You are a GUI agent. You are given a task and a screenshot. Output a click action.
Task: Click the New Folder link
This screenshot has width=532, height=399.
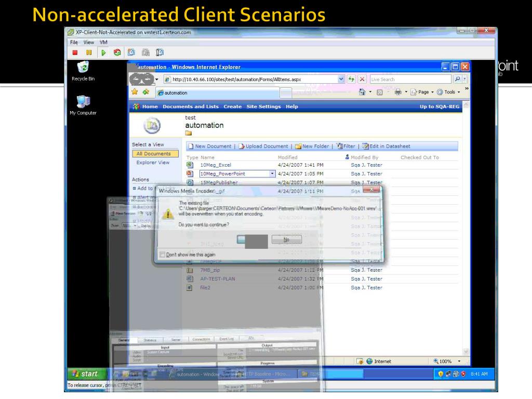pos(312,146)
